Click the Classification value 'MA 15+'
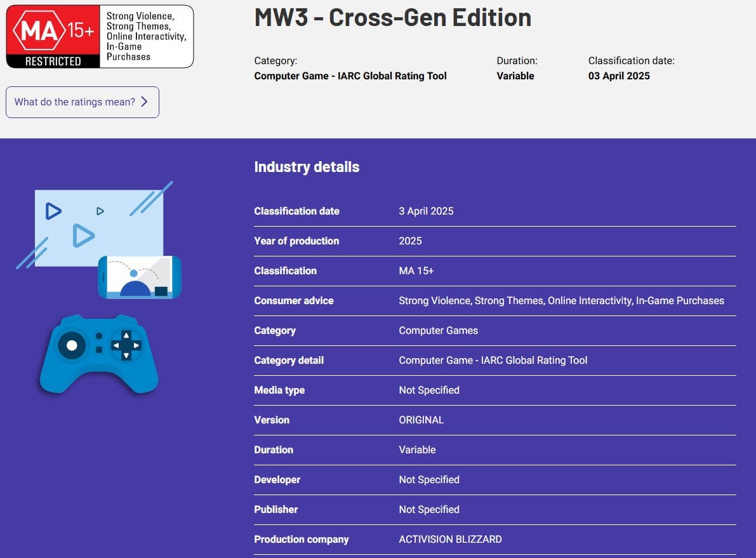Screen dimensions: 756x558 click(x=416, y=271)
